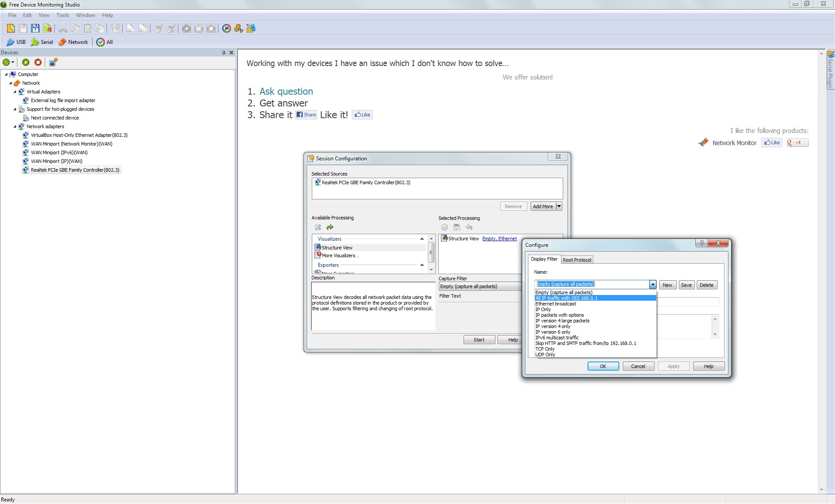Click OK in Configure dialog
This screenshot has width=835, height=504.
click(603, 366)
